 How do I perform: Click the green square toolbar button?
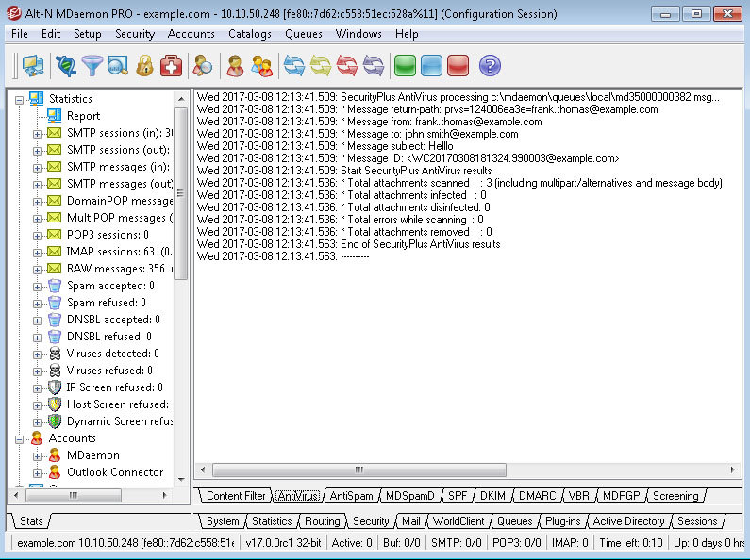pyautogui.click(x=405, y=65)
